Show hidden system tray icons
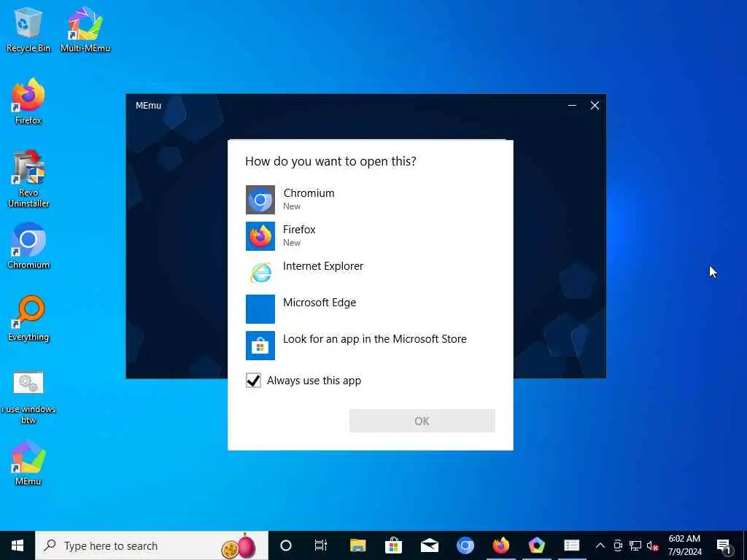 pyautogui.click(x=600, y=545)
